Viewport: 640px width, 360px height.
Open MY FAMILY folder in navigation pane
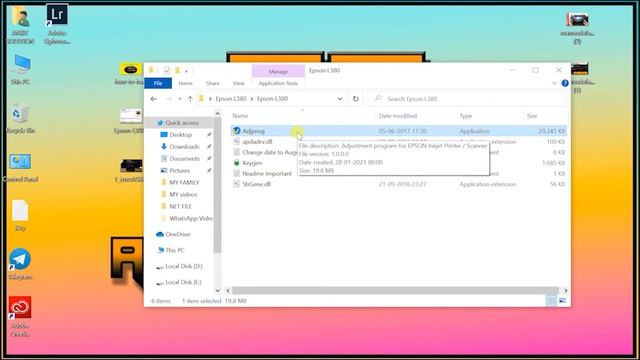[x=184, y=182]
